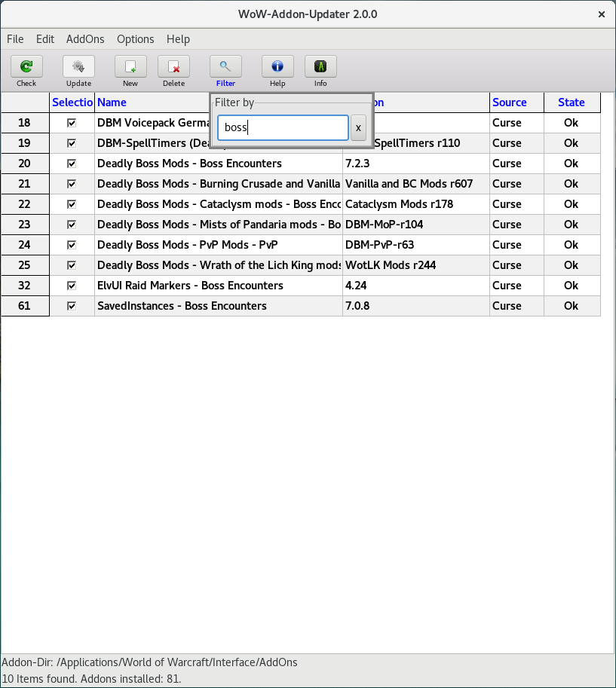Click '10 Items found' status text
The width and height of the screenshot is (616, 688).
[39, 679]
